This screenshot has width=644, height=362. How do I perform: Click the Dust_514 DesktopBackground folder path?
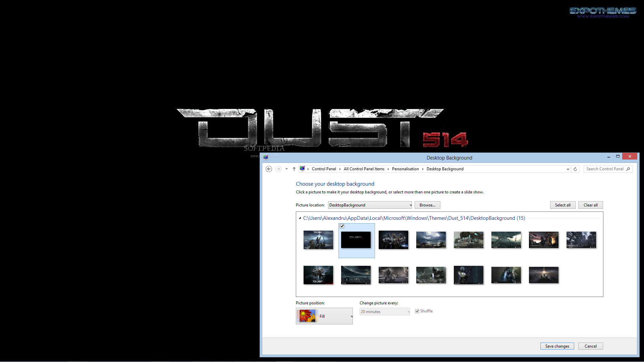(414, 218)
